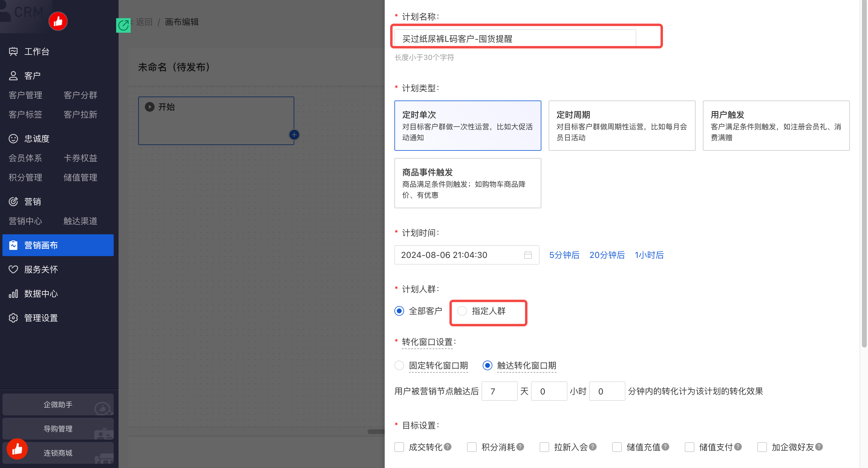This screenshot has width=868, height=468.
Task: Open 触达渠道 submenu item
Action: click(x=80, y=221)
